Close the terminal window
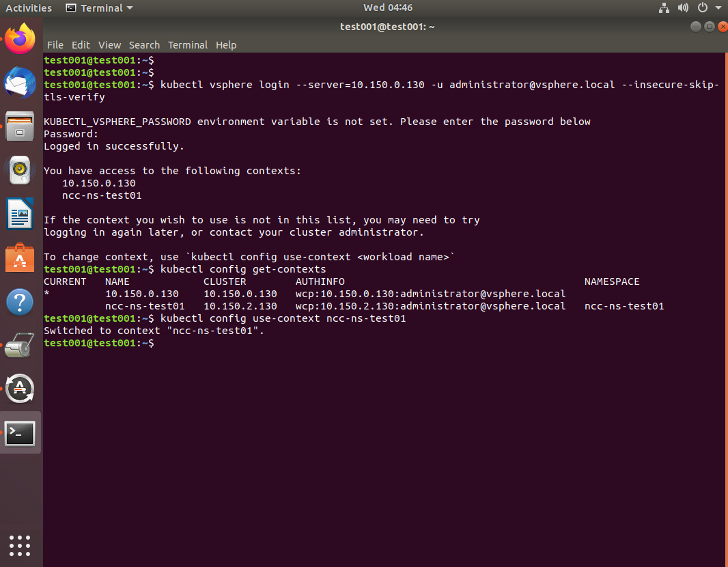728x567 pixels. click(x=723, y=27)
